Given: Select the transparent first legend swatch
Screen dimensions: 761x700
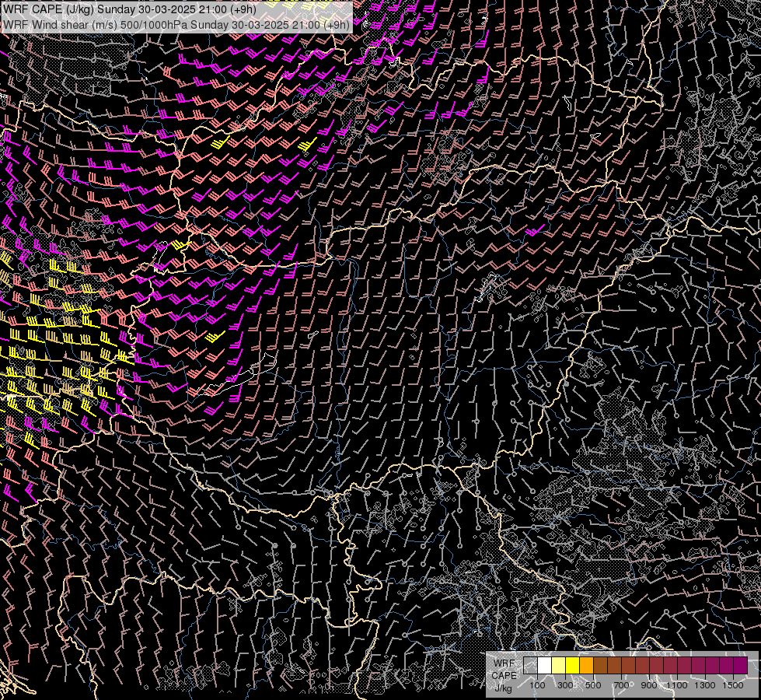Looking at the screenshot, I should pyautogui.click(x=530, y=666).
